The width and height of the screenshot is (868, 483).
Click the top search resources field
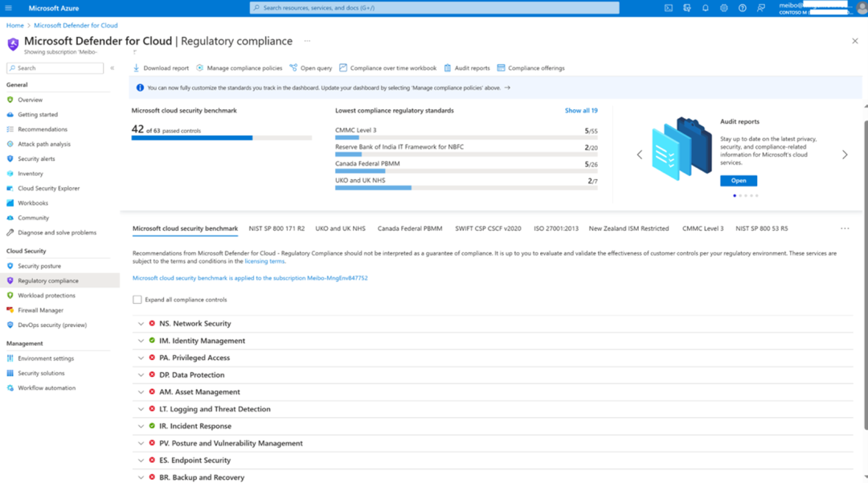[435, 8]
